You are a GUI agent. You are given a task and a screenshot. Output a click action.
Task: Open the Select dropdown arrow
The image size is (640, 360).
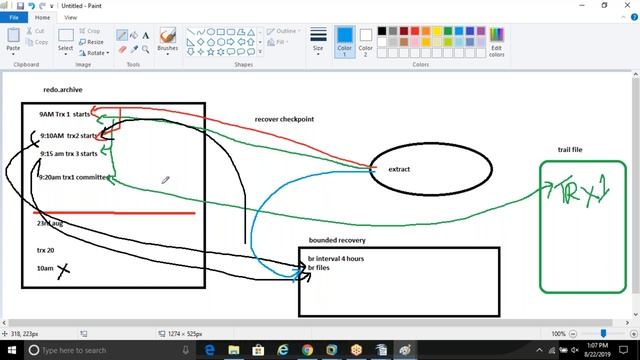(65, 54)
